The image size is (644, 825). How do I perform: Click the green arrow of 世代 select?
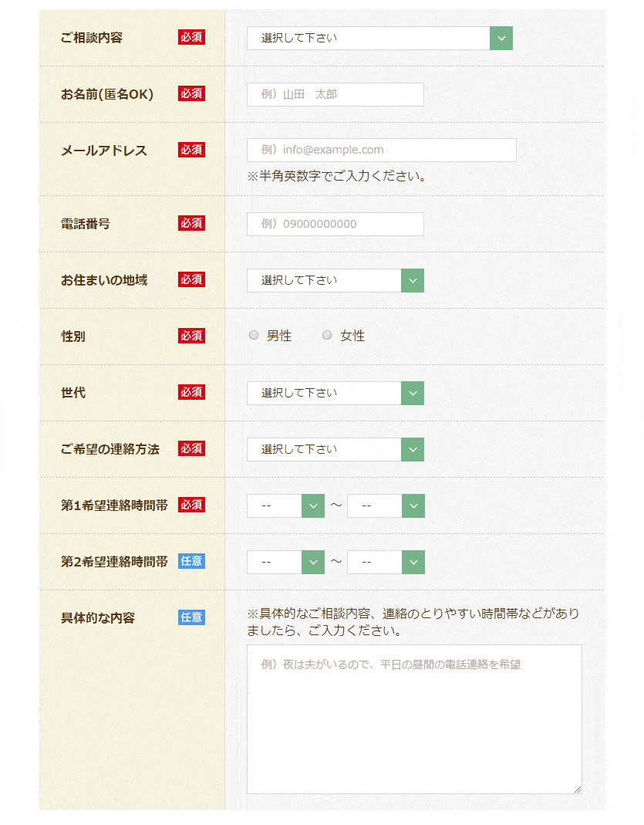(413, 393)
